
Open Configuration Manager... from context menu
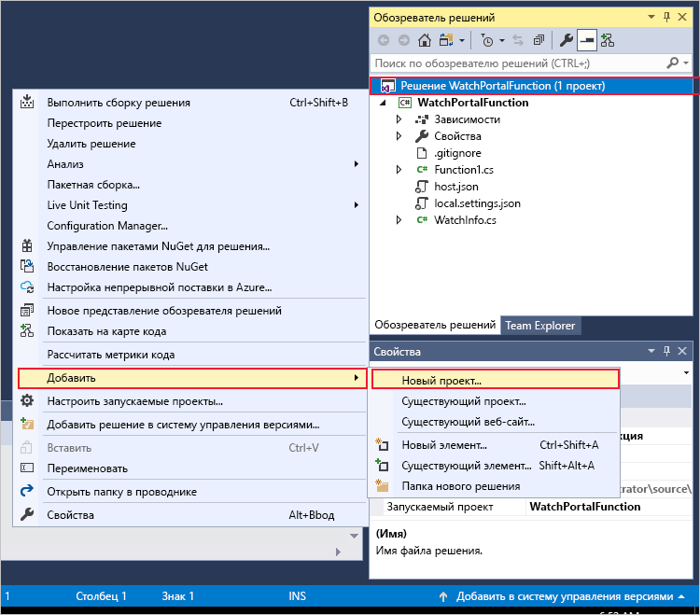pos(192,226)
